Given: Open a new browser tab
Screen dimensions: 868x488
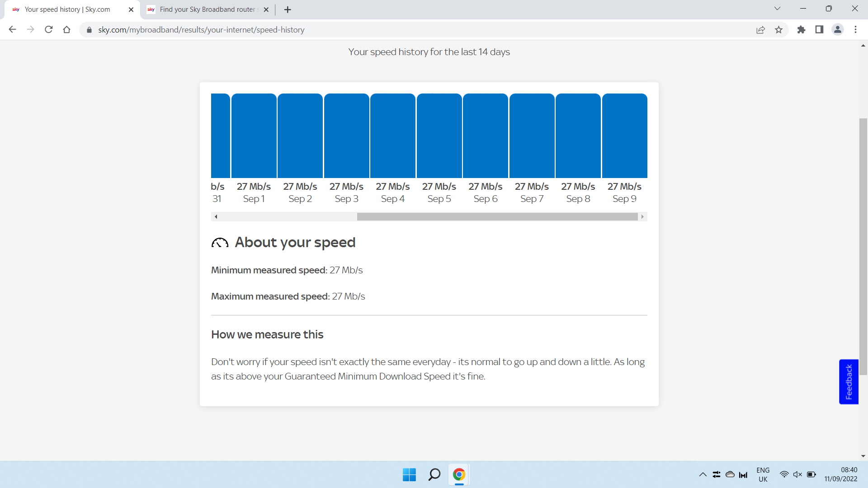Looking at the screenshot, I should click(x=288, y=9).
